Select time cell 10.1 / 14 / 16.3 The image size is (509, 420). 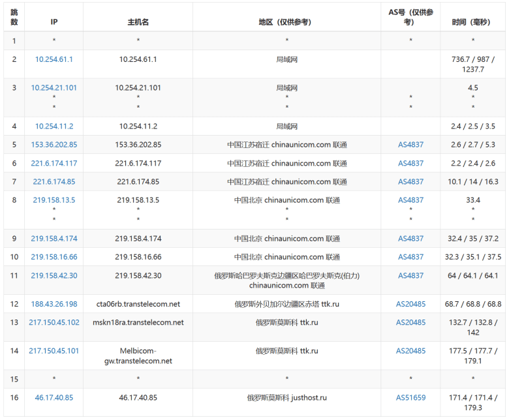point(473,182)
